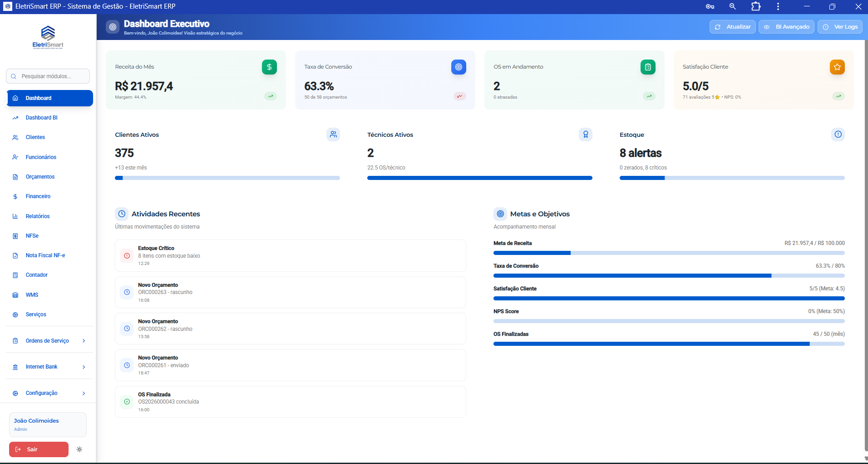Open the Estoque Crítico activity entry
The width and height of the screenshot is (868, 464).
[x=291, y=256]
